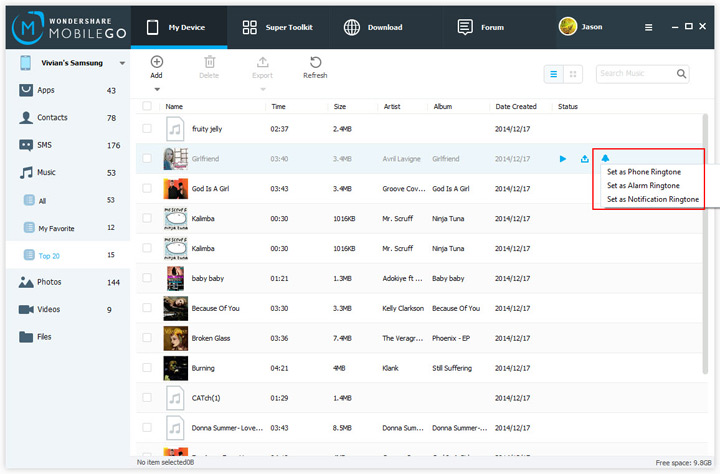Sort by the Size column
The height and width of the screenshot is (474, 720).
[x=340, y=107]
